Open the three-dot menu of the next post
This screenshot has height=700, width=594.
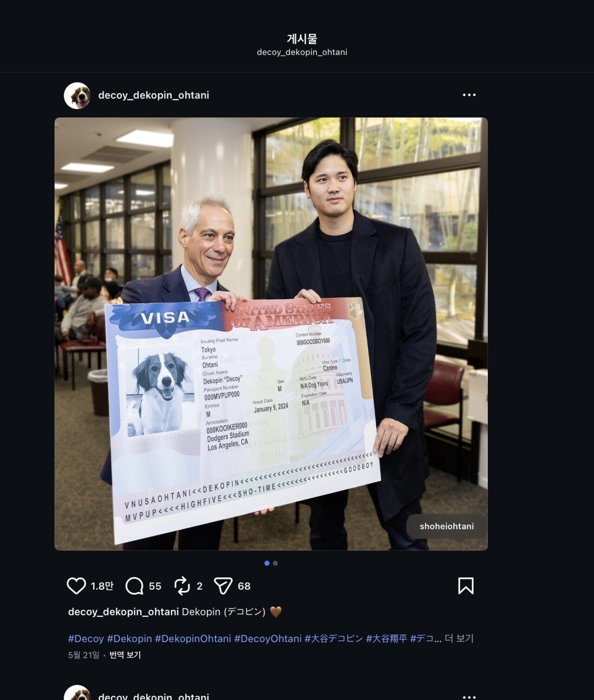click(x=469, y=697)
